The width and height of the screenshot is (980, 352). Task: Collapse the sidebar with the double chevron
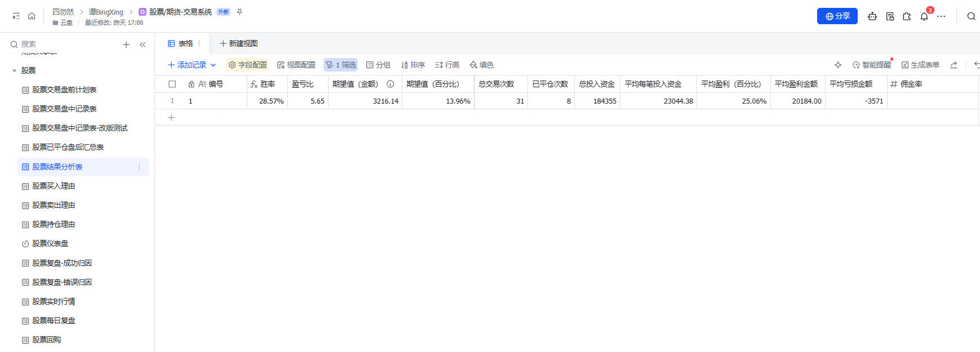click(143, 44)
